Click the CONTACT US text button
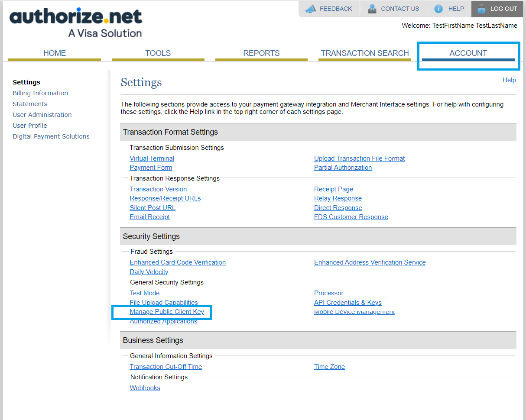Screen dimensions: 526x420 point(400,9)
